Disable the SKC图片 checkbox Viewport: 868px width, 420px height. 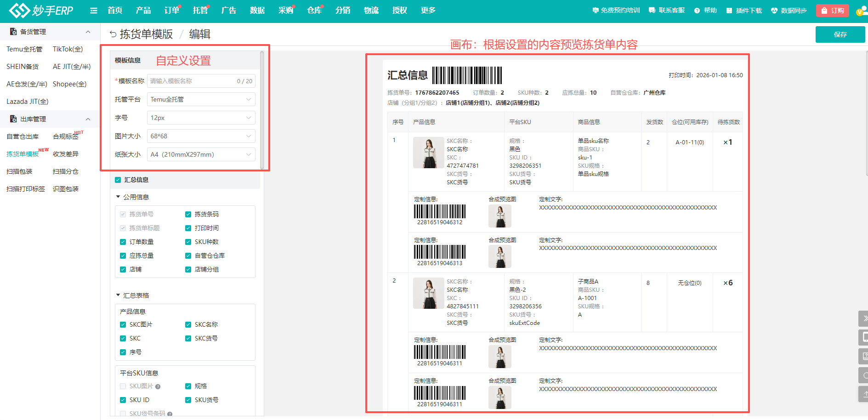point(123,324)
